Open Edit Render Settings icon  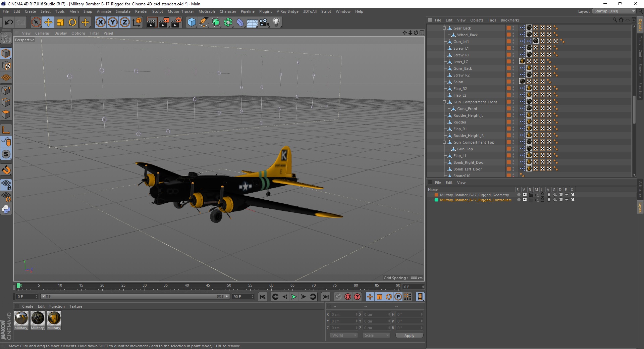(176, 22)
